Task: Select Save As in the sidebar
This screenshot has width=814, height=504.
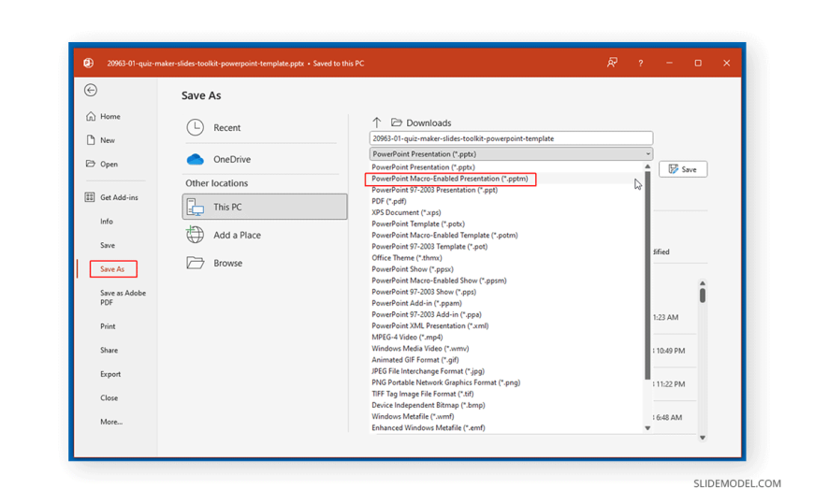Action: (x=112, y=269)
